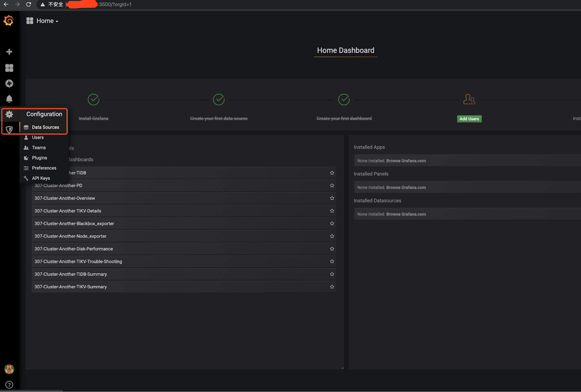Click the green Add Users button

(x=469, y=119)
